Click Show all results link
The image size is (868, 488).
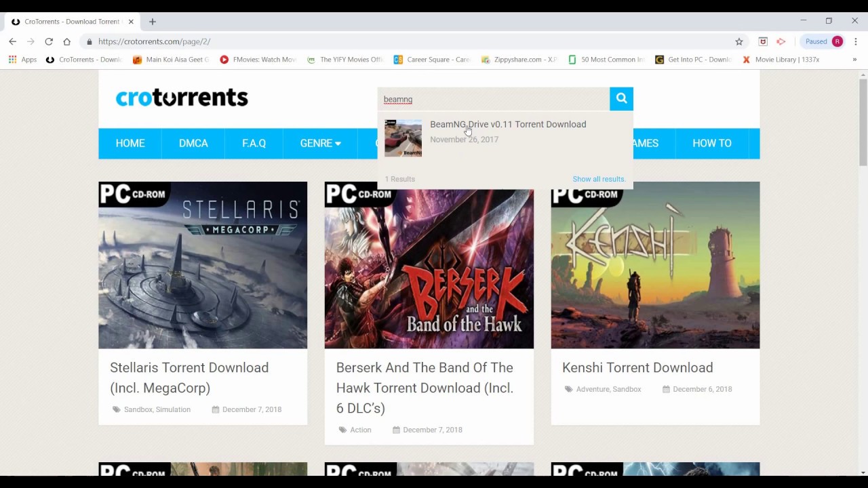tap(599, 179)
